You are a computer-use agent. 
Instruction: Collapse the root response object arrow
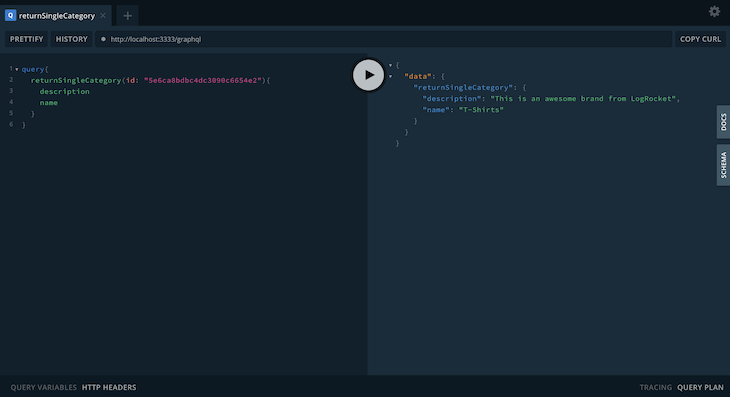pos(390,65)
